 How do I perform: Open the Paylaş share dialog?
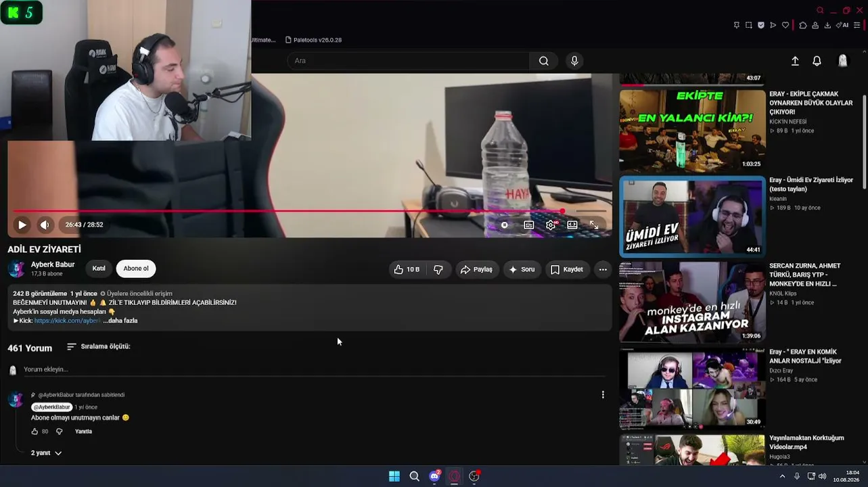pos(476,269)
